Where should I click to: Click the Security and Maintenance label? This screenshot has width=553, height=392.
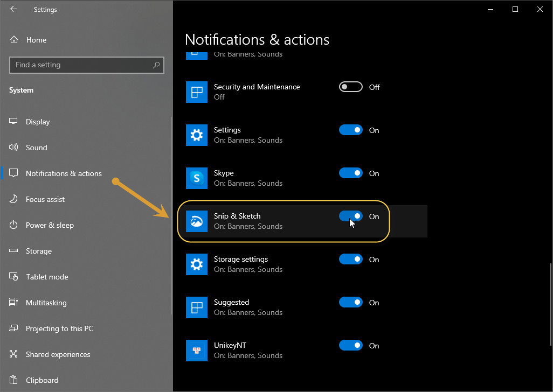257,87
